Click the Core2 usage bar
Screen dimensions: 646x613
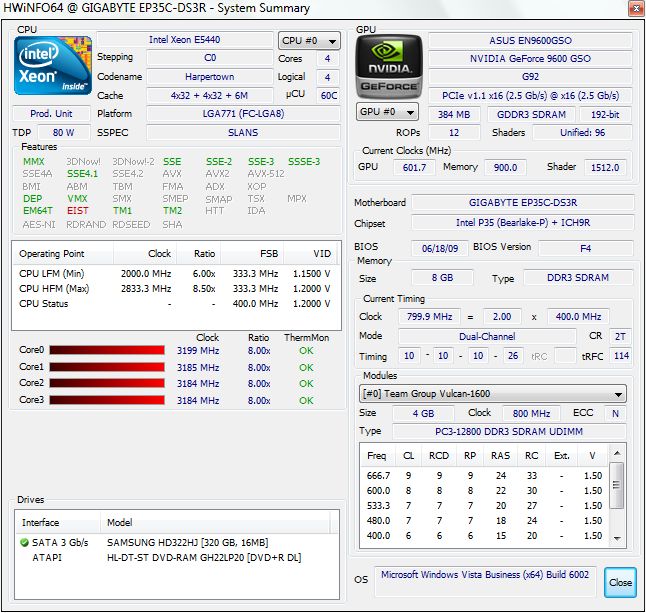tap(107, 383)
